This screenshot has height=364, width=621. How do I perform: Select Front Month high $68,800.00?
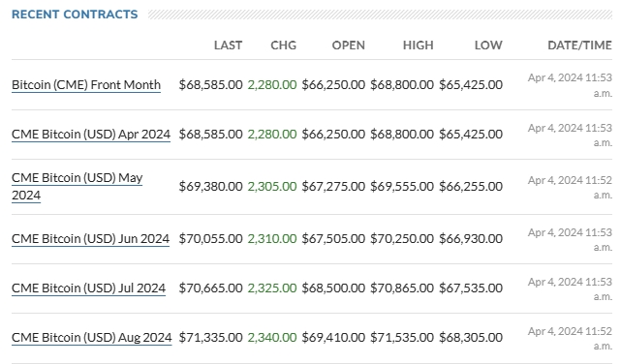[x=402, y=84]
